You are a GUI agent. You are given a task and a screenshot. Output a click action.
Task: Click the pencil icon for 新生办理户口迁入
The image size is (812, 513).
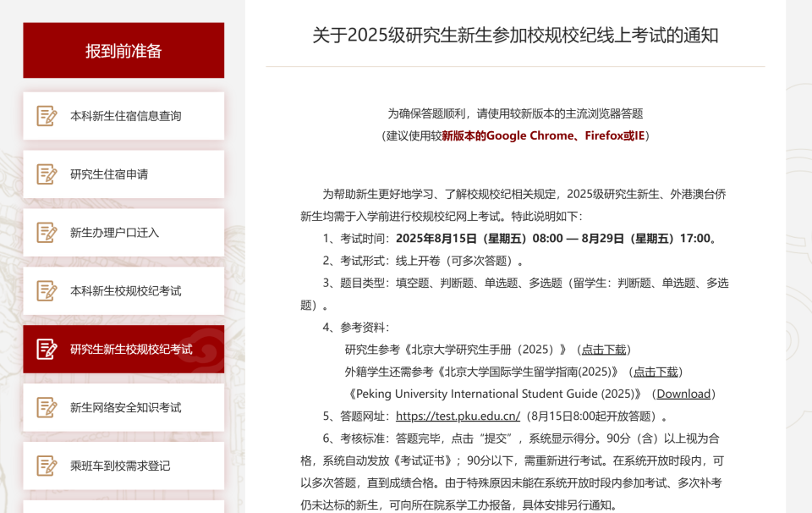point(46,232)
